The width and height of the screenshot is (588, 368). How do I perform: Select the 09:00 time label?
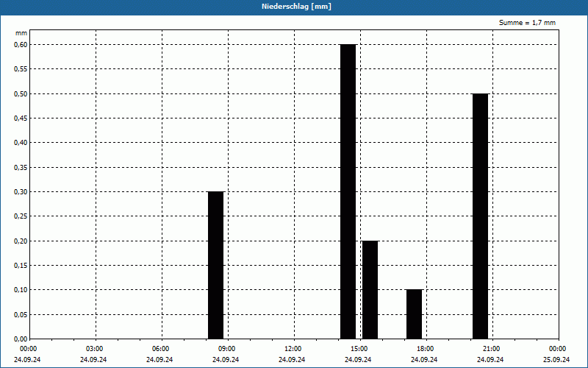click(226, 349)
